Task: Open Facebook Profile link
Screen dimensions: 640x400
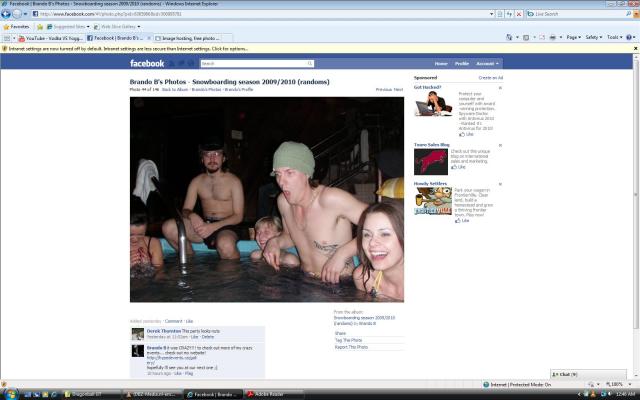Action: [462, 64]
